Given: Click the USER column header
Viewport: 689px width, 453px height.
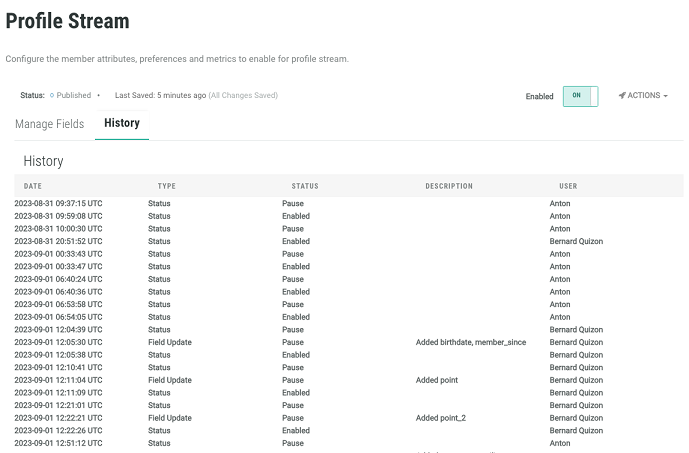Looking at the screenshot, I should tap(568, 186).
